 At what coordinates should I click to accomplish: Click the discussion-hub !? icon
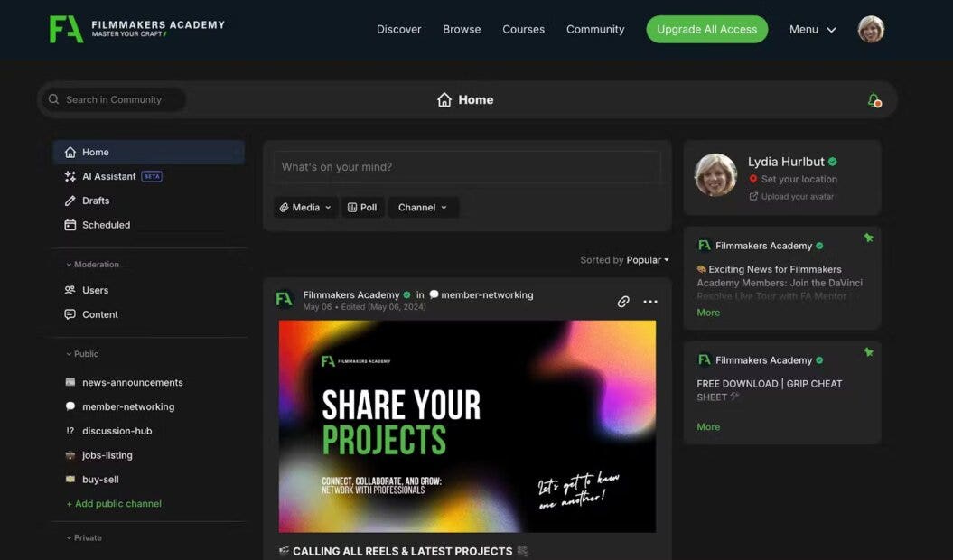[x=70, y=431]
